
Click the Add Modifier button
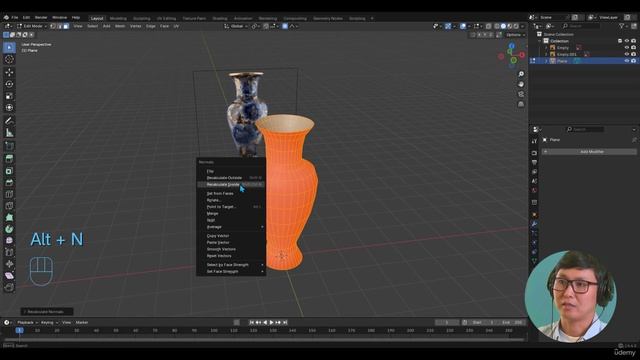589,152
